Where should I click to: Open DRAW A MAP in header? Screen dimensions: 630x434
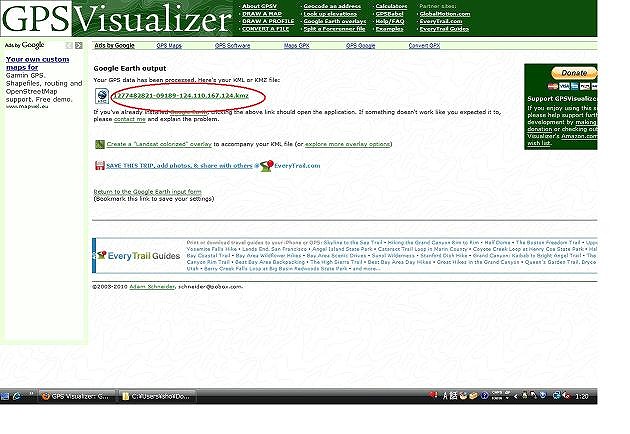(262, 14)
